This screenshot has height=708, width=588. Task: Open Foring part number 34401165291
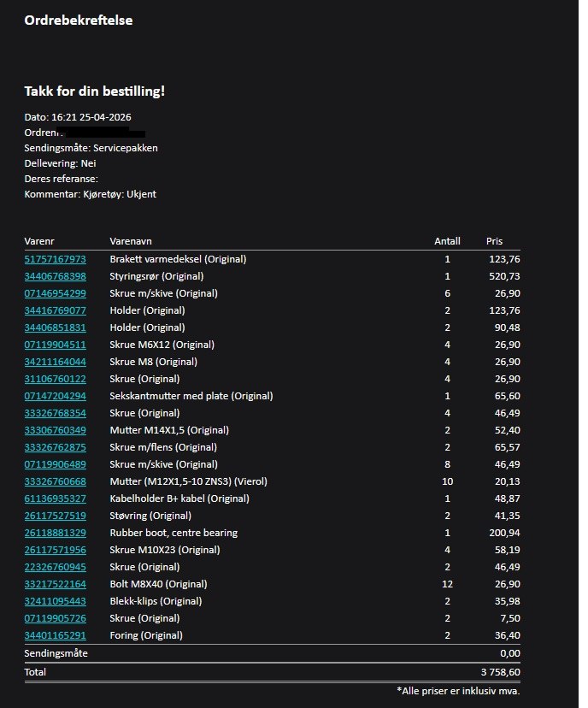click(x=55, y=635)
